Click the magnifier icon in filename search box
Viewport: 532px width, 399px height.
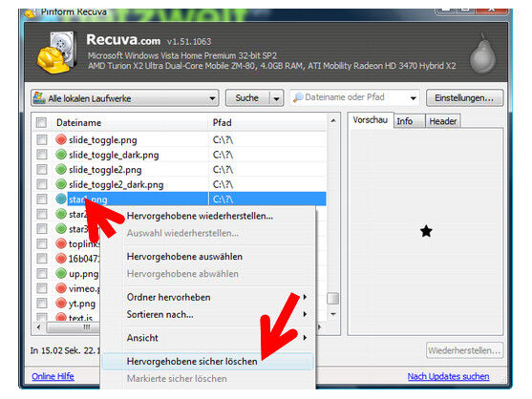click(298, 97)
